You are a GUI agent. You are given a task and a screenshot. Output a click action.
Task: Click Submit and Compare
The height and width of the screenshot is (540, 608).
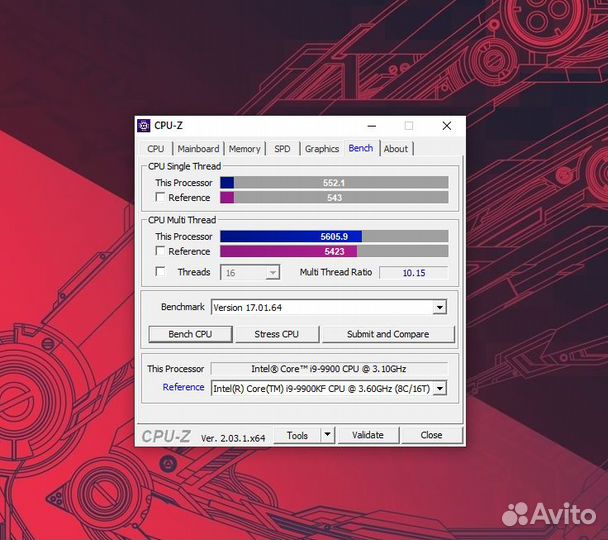point(388,334)
